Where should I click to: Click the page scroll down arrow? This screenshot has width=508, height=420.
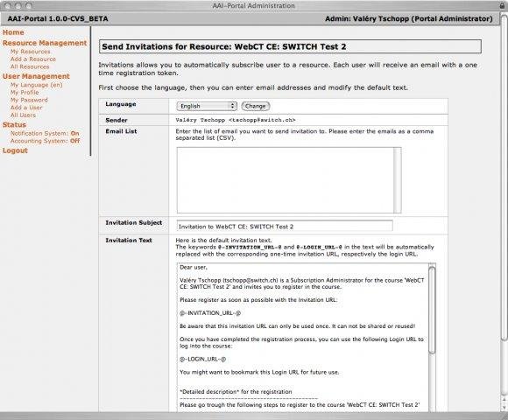click(504, 407)
